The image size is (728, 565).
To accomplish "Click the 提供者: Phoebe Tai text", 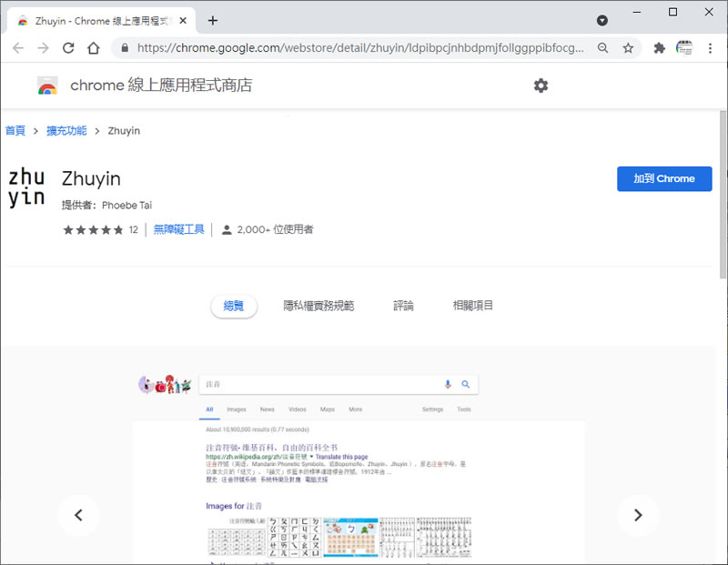I will [106, 206].
